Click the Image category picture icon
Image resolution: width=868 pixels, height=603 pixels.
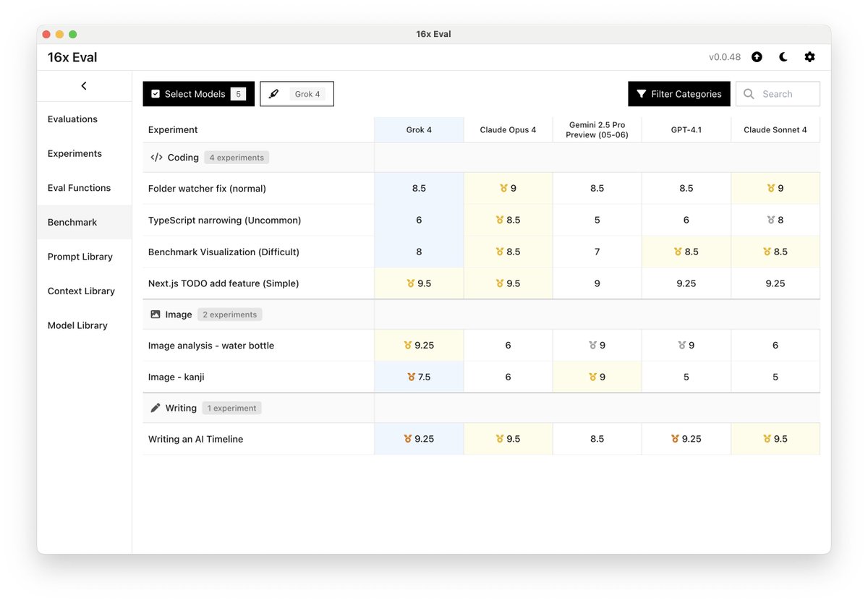156,315
